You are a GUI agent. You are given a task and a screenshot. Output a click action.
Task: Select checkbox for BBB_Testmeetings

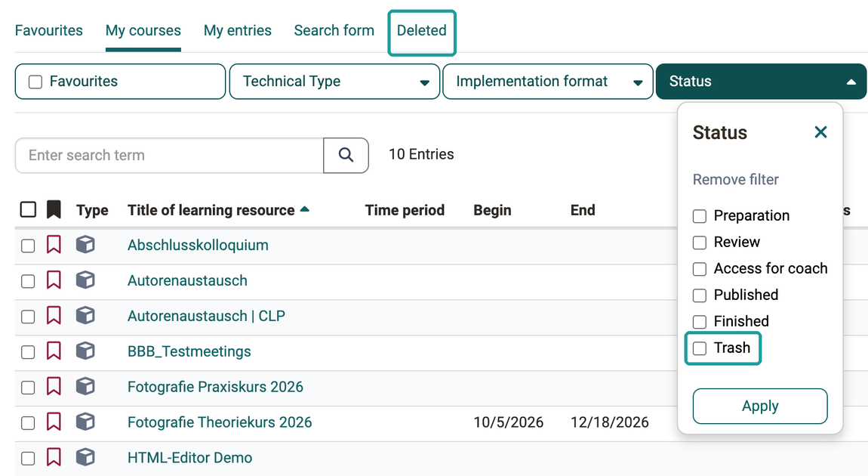click(x=28, y=352)
